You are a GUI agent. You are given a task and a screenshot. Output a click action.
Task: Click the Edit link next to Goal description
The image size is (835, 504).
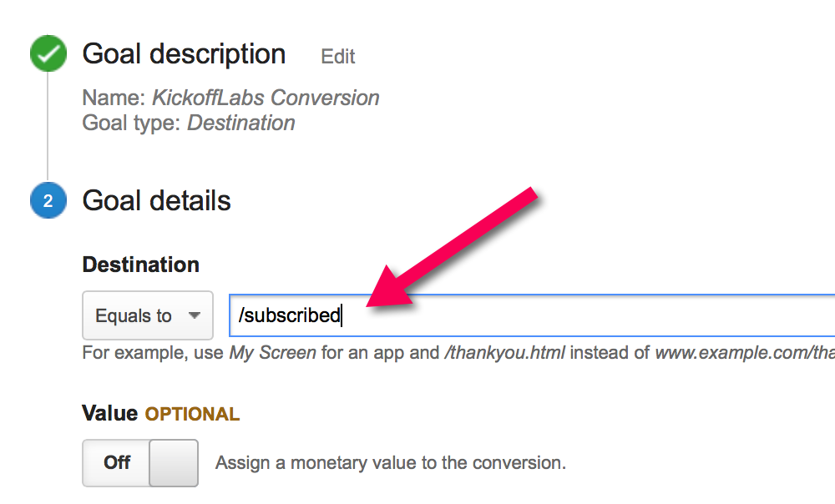[337, 57]
